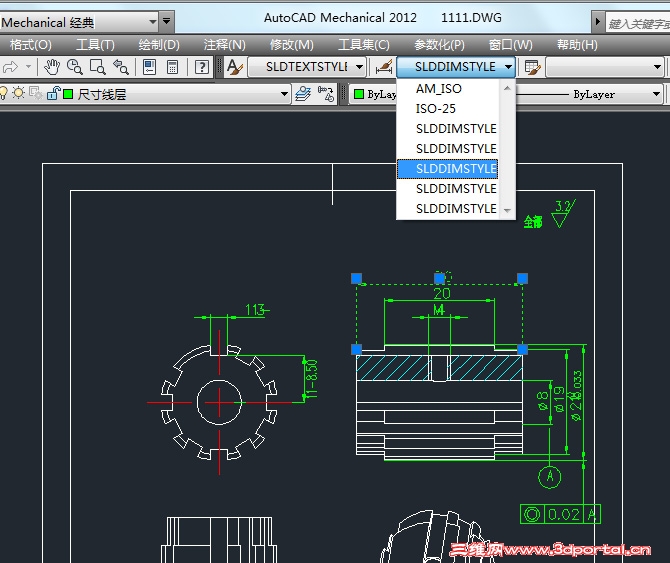Click the 0.02 concentricity tolerance frame
The image size is (670, 563).
(x=560, y=514)
